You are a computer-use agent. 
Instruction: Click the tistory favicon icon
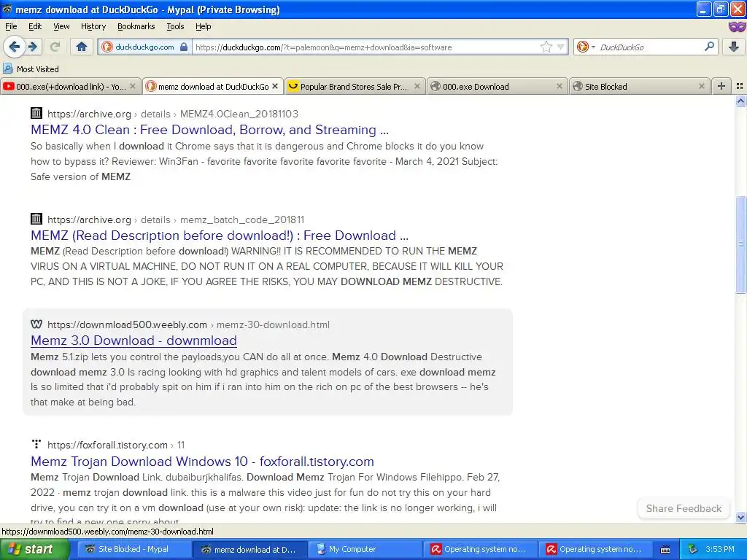coord(36,444)
